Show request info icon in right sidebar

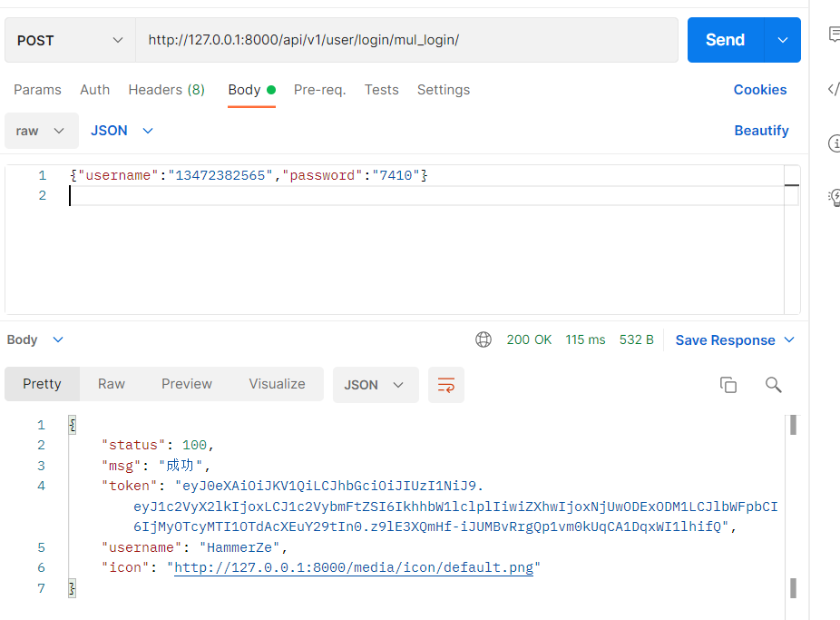pyautogui.click(x=834, y=143)
